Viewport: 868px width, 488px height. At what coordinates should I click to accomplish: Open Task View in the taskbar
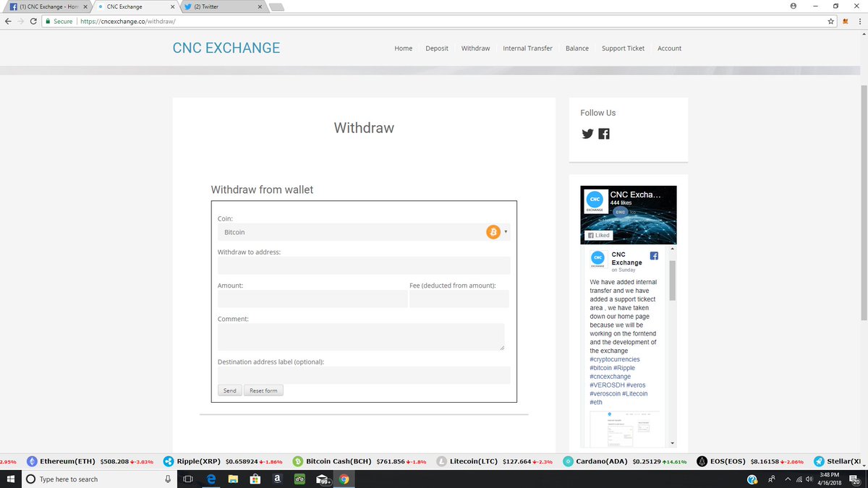tap(187, 479)
